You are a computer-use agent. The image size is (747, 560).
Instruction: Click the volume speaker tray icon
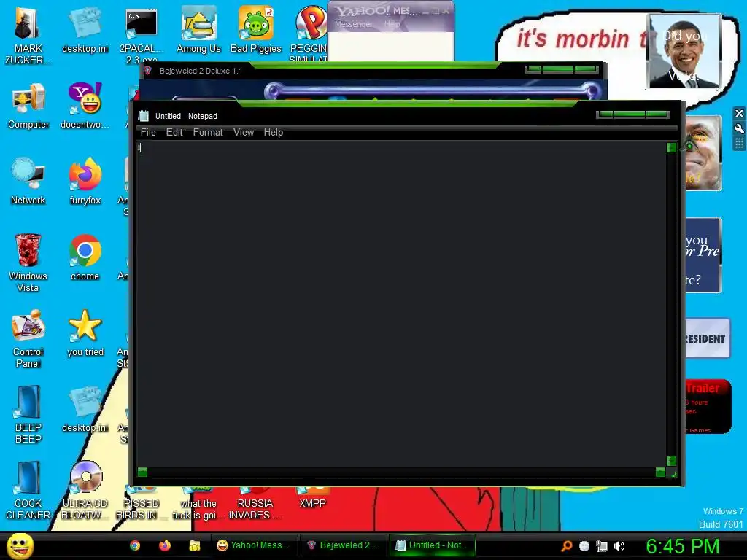coord(619,546)
